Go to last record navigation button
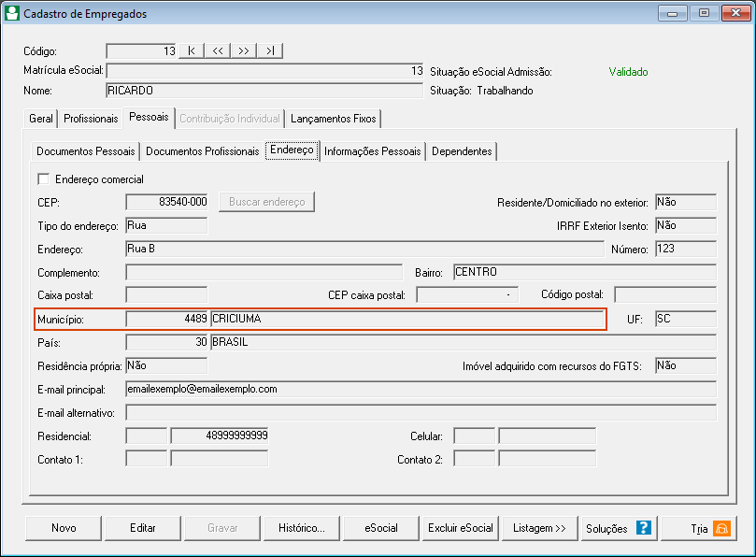Image resolution: width=756 pixels, height=557 pixels. coord(269,50)
